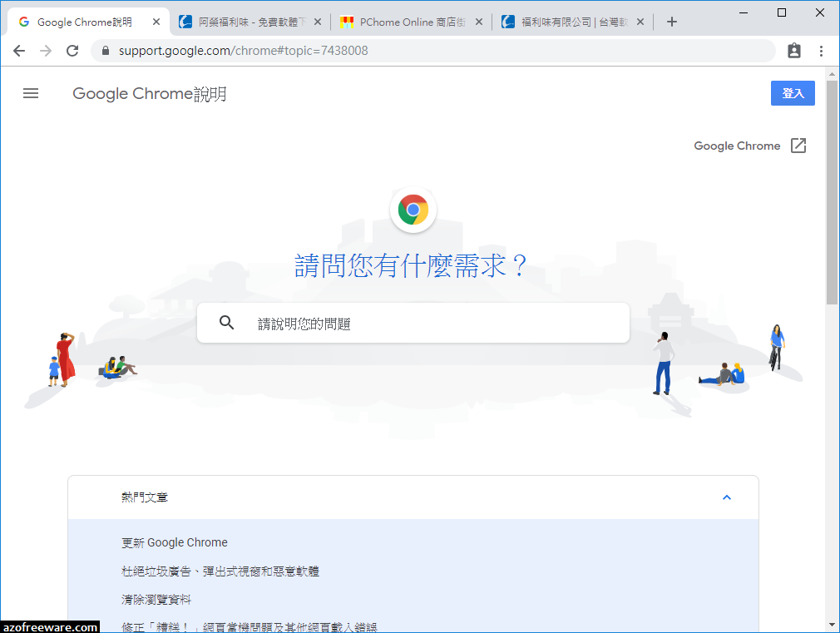This screenshot has height=633, width=840.
Task: Switch to the 福利味有限公司 tab
Action: [x=572, y=22]
